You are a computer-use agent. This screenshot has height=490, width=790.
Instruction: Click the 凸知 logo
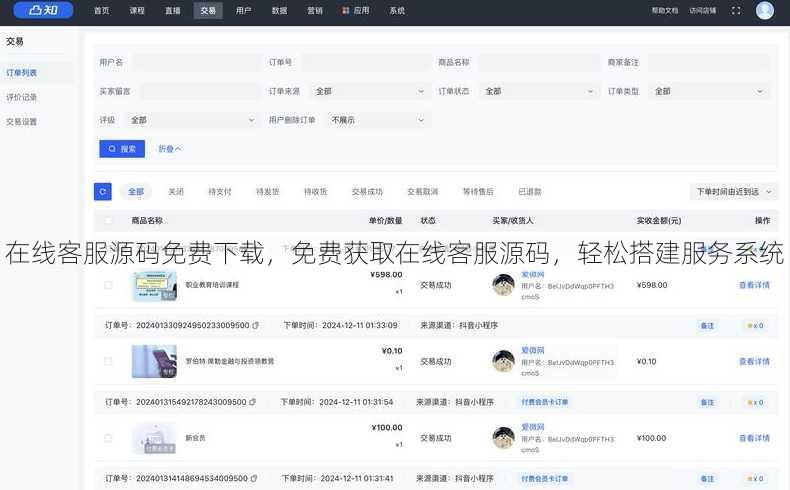[43, 10]
